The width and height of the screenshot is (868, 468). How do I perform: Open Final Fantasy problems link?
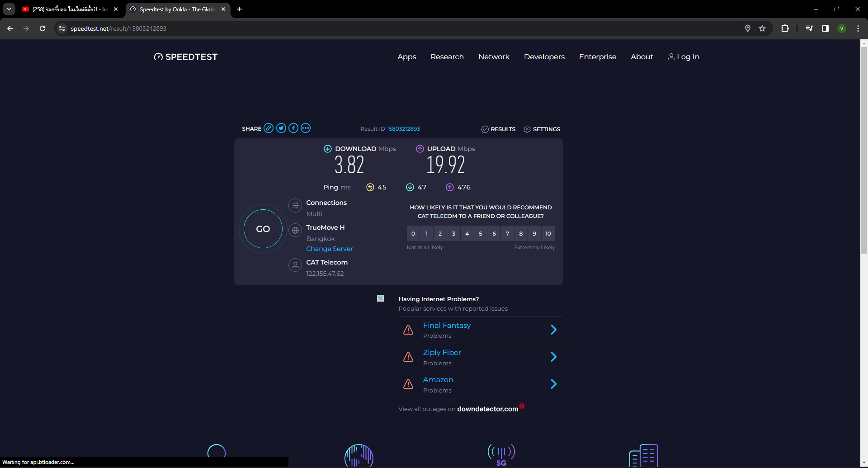447,325
